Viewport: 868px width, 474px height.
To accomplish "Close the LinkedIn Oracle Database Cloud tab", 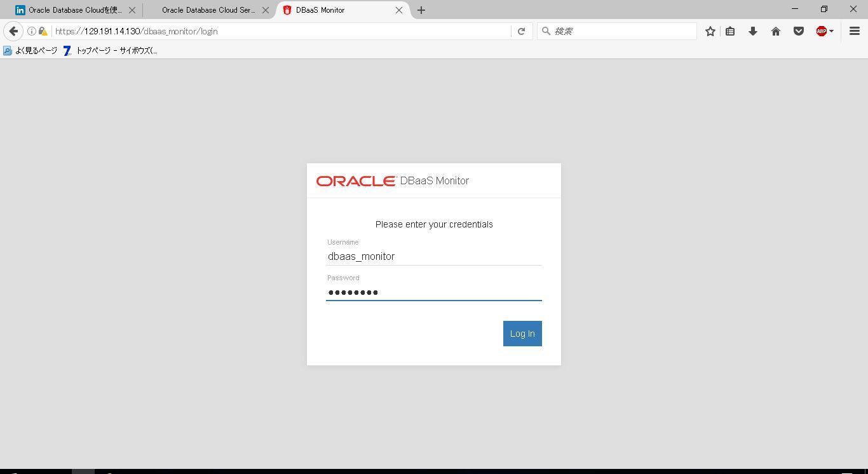I will tap(132, 10).
